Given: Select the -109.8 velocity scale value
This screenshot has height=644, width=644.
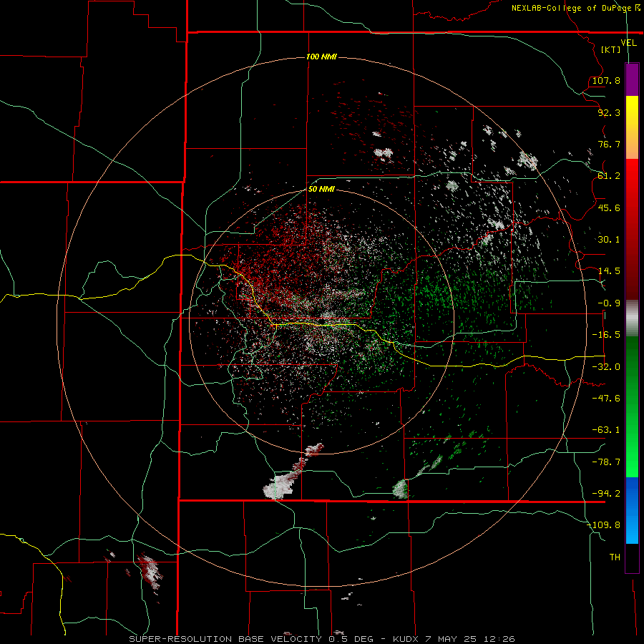Looking at the screenshot, I should pyautogui.click(x=603, y=525).
